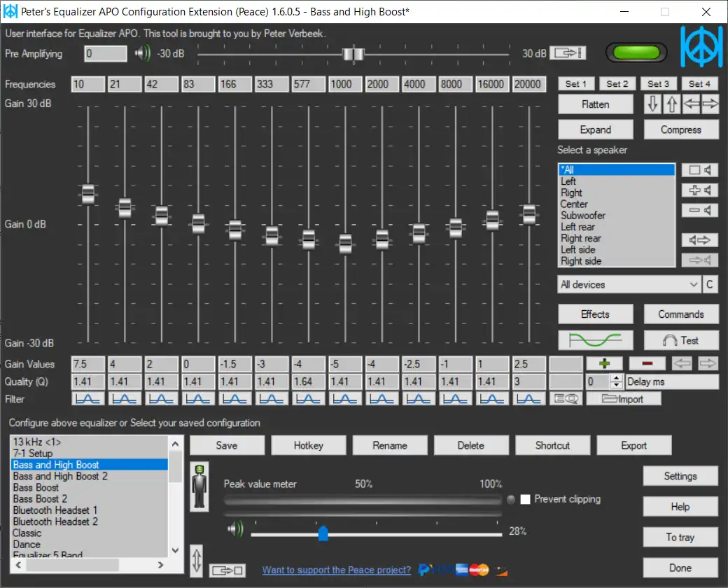Click the swap speakers double-arrow icon
The width and height of the screenshot is (728, 588).
tap(700, 240)
